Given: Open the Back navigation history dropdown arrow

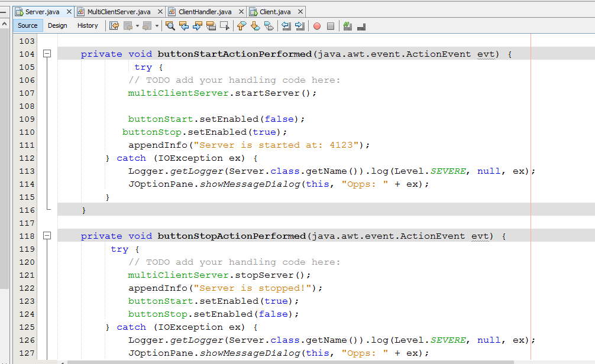Looking at the screenshot, I should click(x=137, y=25).
